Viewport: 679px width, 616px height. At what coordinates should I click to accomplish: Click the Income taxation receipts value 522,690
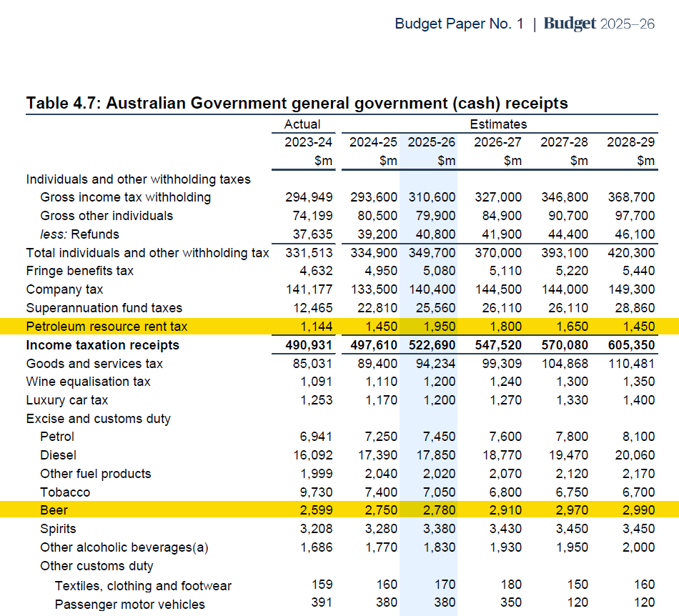click(431, 345)
